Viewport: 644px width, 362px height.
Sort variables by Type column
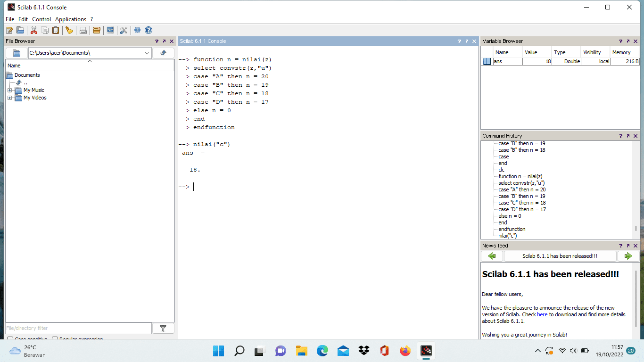pos(566,52)
